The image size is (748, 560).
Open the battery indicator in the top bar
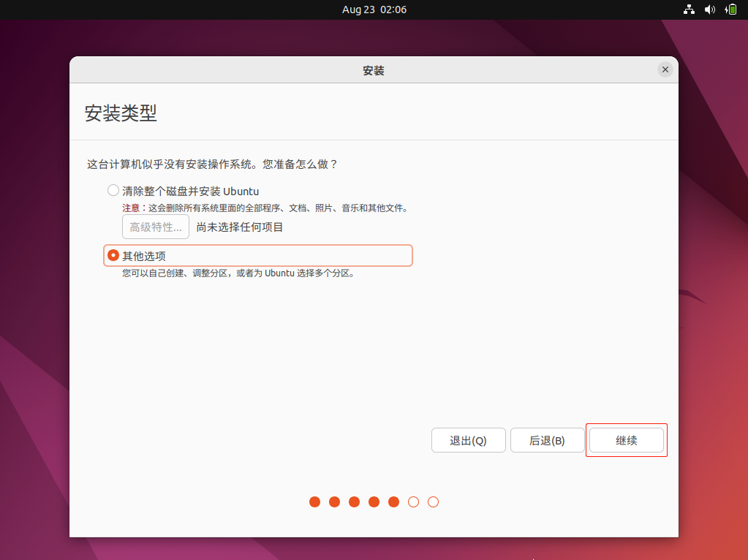click(x=731, y=10)
